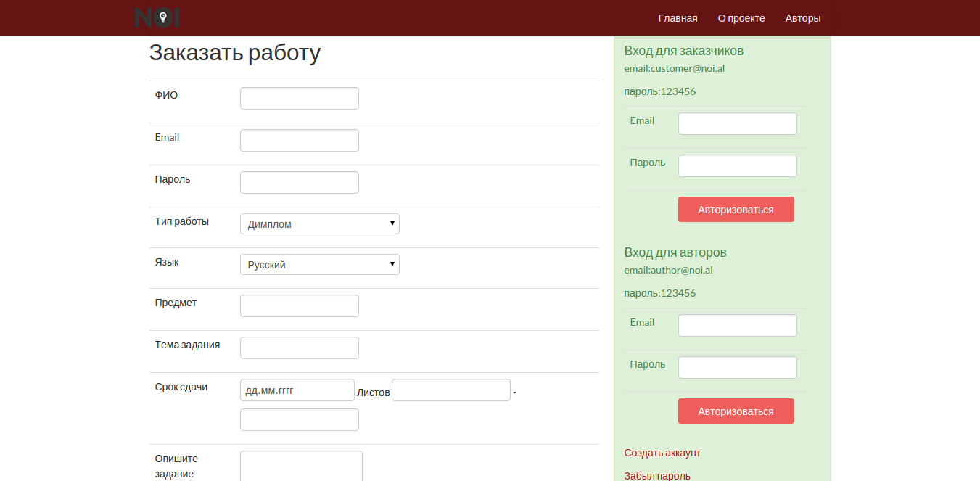980x481 pixels.
Task: Click the Тема задания input field
Action: 300,348
